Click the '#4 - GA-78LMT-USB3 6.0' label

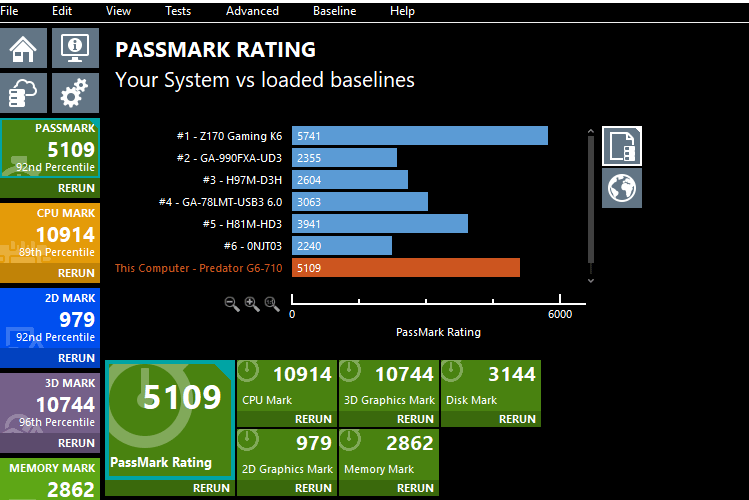(220, 202)
